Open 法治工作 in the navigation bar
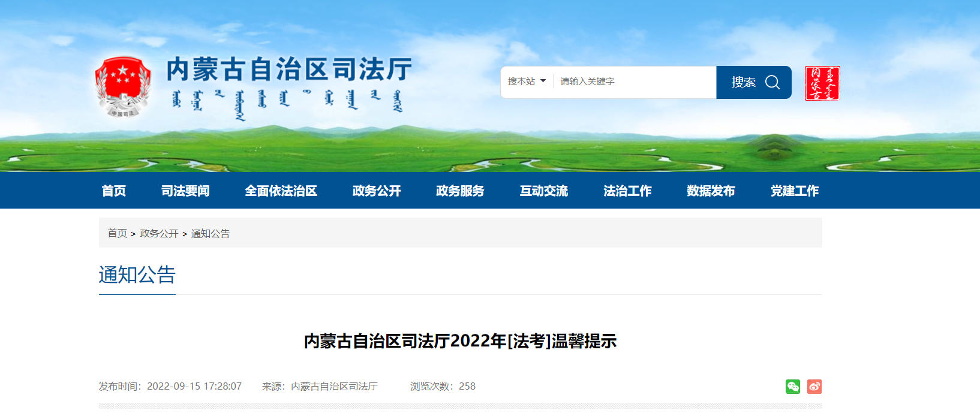 627,191
